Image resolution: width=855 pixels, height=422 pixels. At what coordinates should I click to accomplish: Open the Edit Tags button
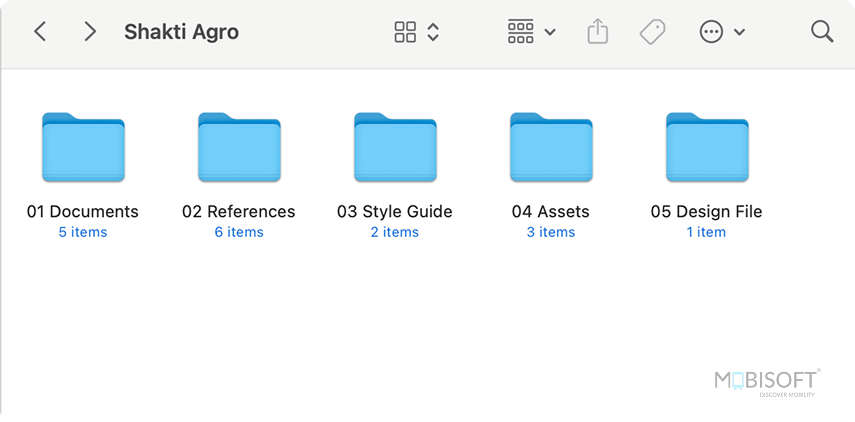coord(652,32)
